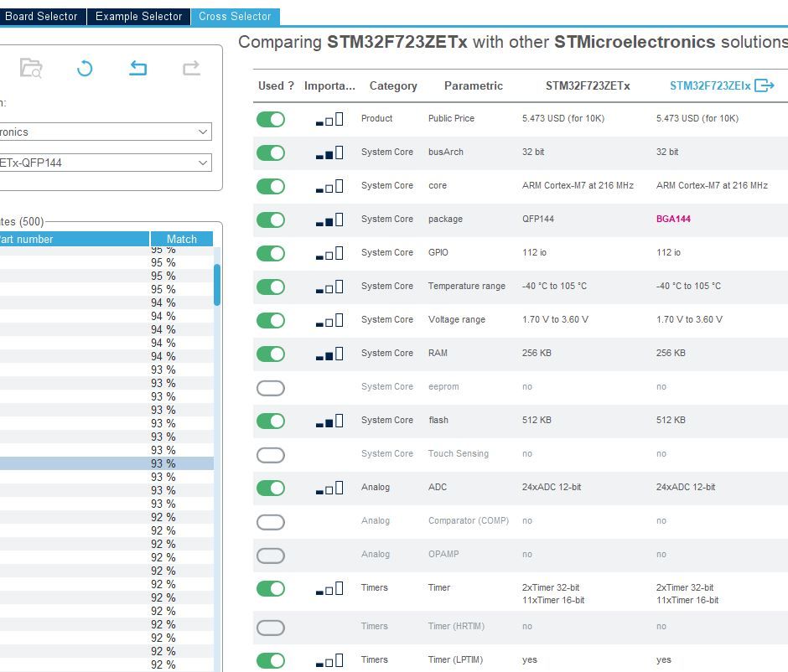The height and width of the screenshot is (672, 788).
Task: Disable the Public Price criterion toggle
Action: [x=271, y=119]
